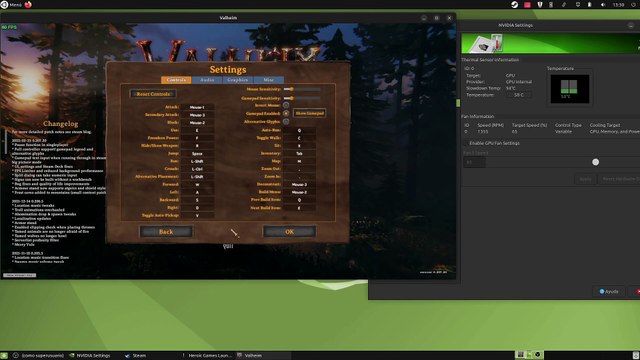Switch to the Graphics settings tab

(238, 80)
